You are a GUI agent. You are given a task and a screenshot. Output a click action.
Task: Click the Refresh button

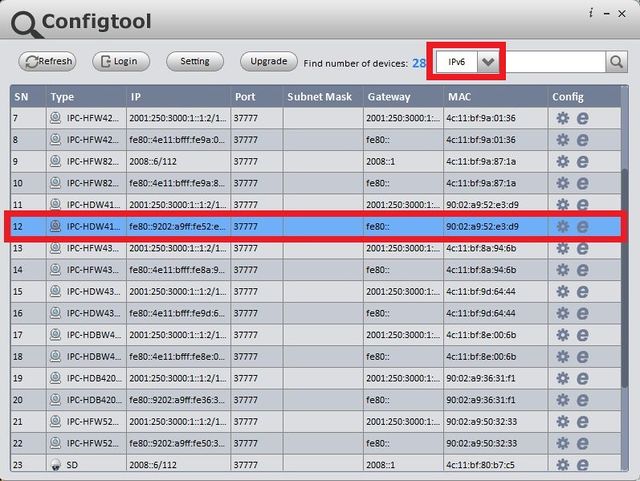(47, 61)
